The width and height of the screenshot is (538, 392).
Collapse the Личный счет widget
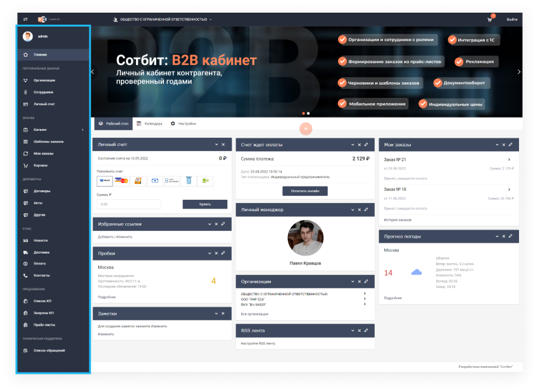click(x=216, y=145)
